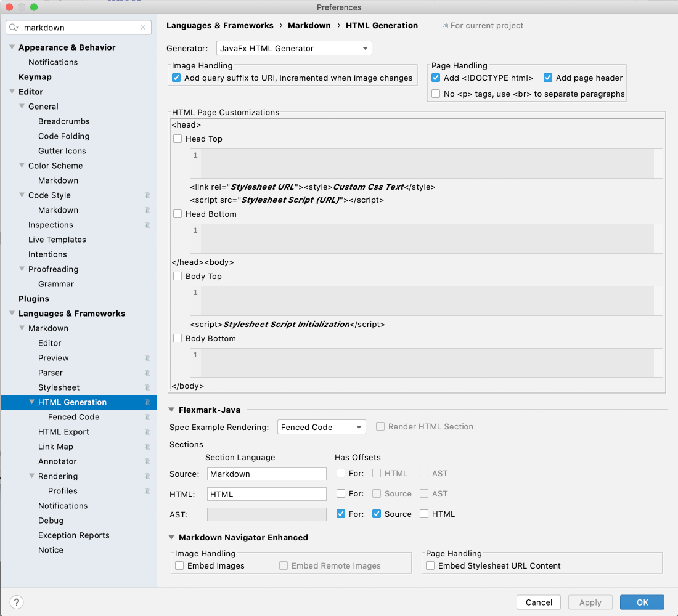The width and height of the screenshot is (678, 616).
Task: Enable the Head Top checkbox
Action: (x=178, y=139)
